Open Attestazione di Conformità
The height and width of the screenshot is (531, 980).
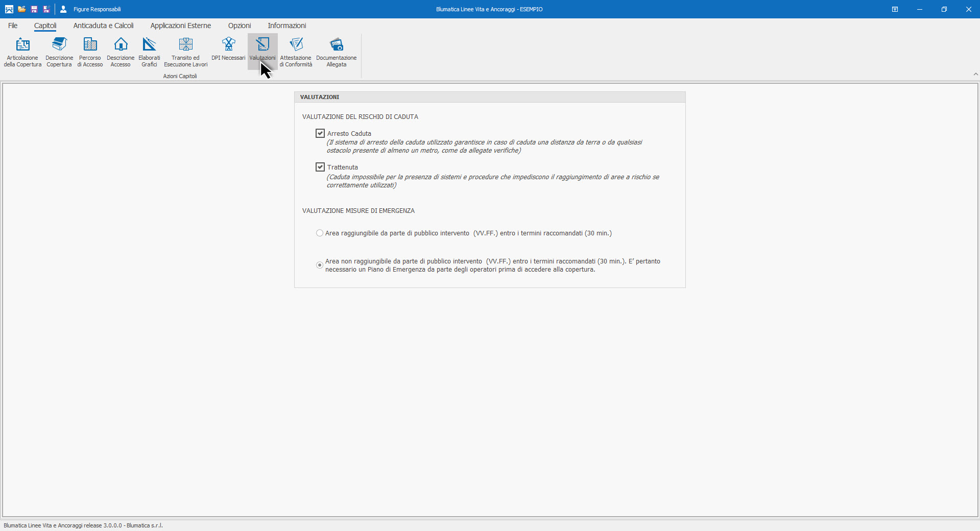pyautogui.click(x=296, y=52)
